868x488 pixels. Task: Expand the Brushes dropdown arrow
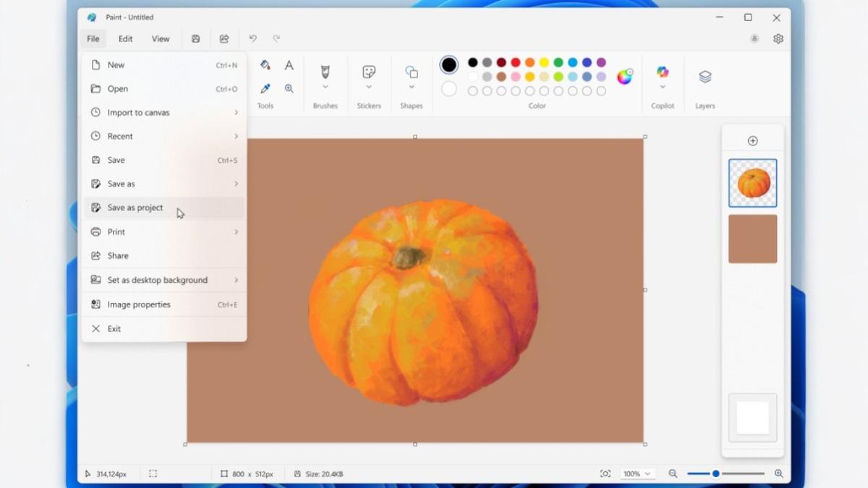click(x=325, y=87)
